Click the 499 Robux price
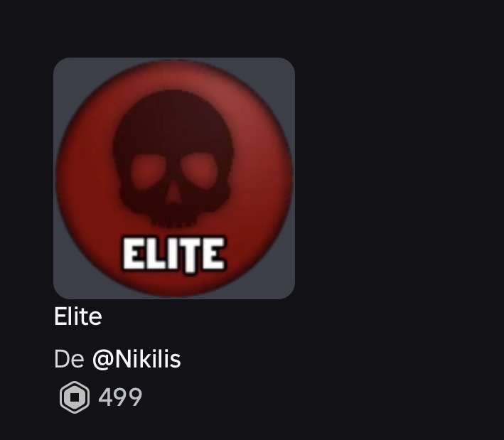This screenshot has width=504, height=440. pos(120,397)
